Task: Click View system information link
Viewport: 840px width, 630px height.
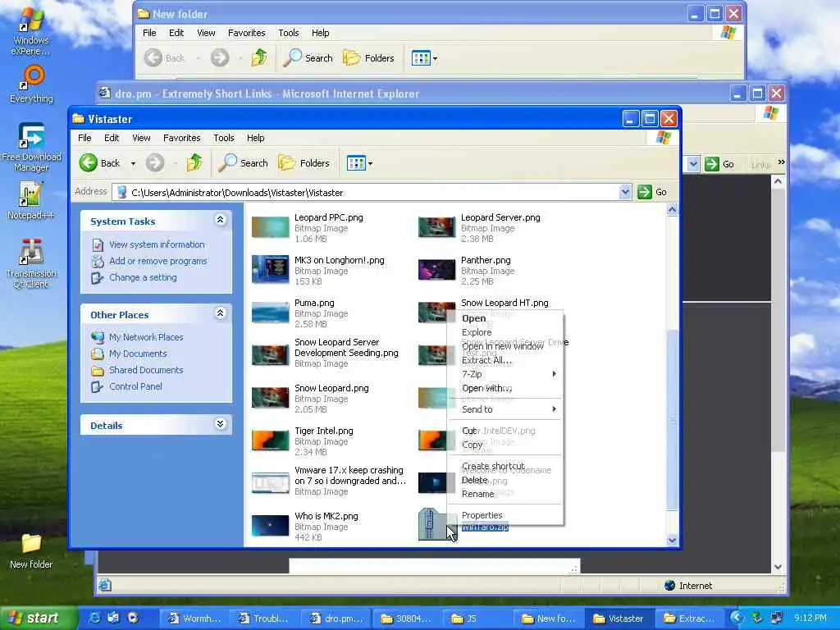Action: [157, 244]
